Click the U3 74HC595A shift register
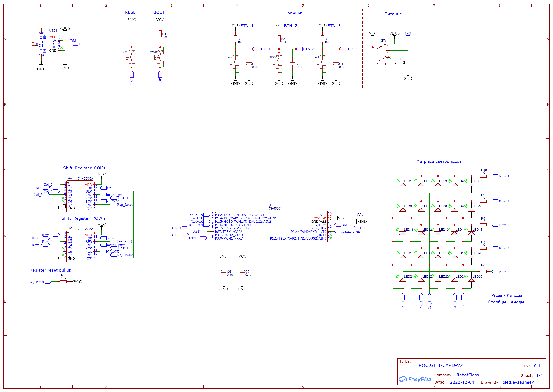553x392 pixels. (80, 196)
